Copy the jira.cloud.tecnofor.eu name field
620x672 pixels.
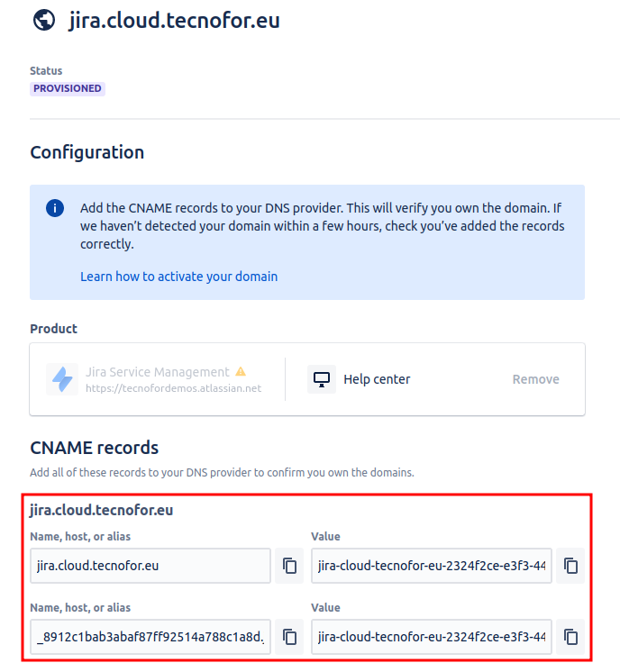[289, 566]
